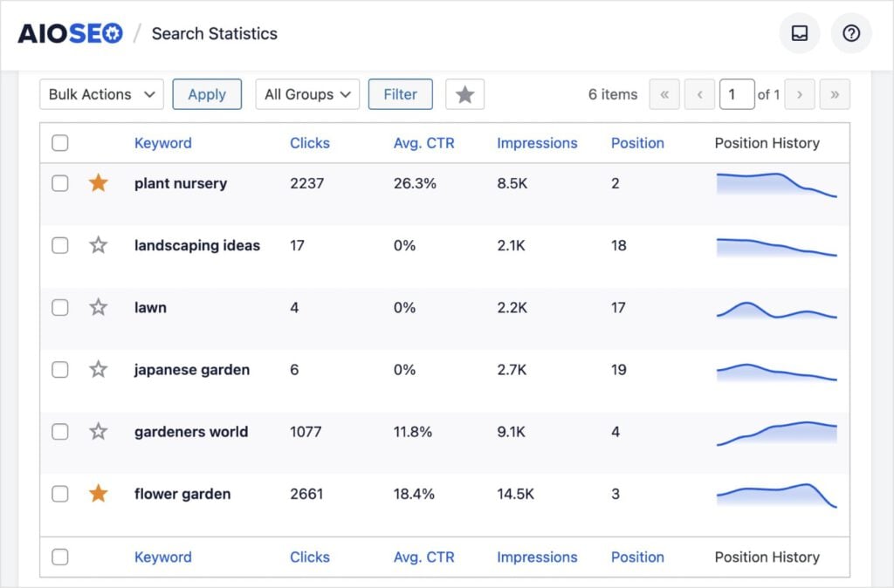
Task: Sort the table by Impressions
Action: (537, 142)
